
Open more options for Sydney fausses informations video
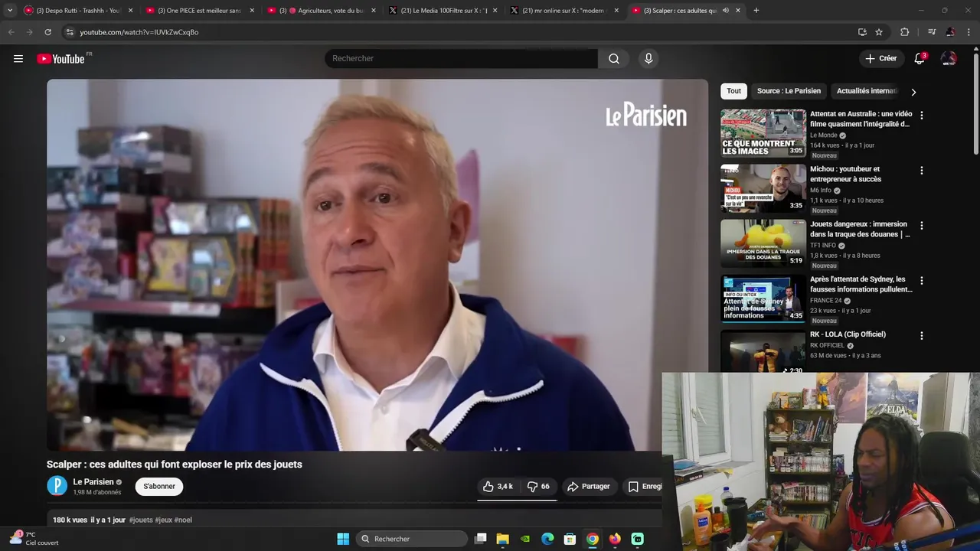921,280
